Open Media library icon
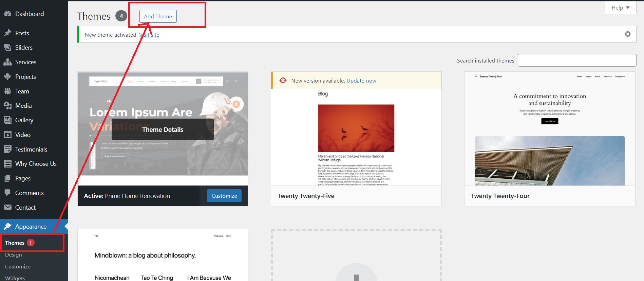The height and width of the screenshot is (281, 644). (x=7, y=106)
